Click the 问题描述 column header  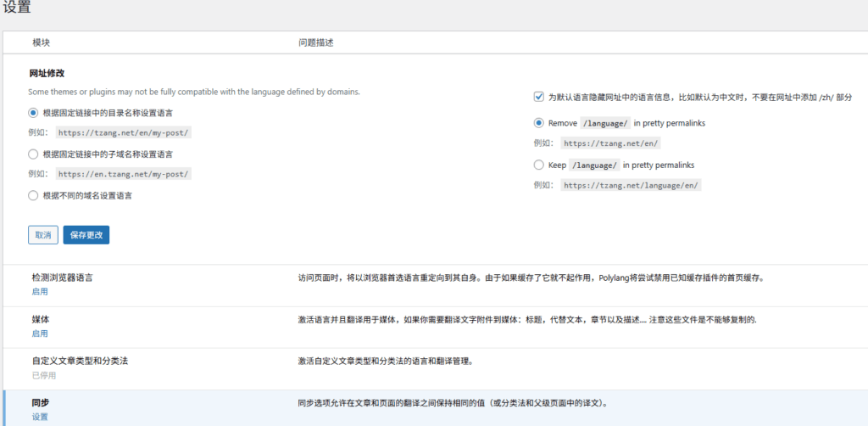pyautogui.click(x=320, y=42)
